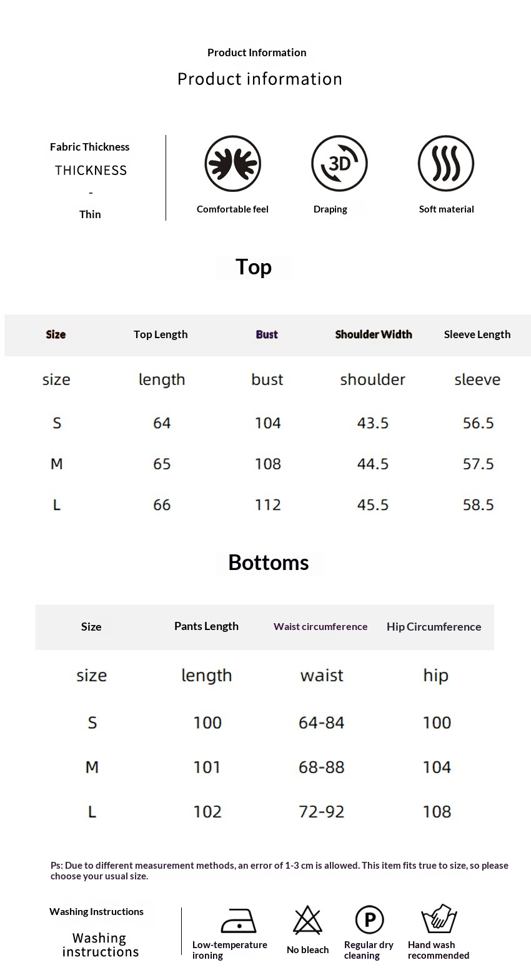The image size is (531, 980).
Task: Click size S sleeve value 56.5
Action: (x=478, y=423)
